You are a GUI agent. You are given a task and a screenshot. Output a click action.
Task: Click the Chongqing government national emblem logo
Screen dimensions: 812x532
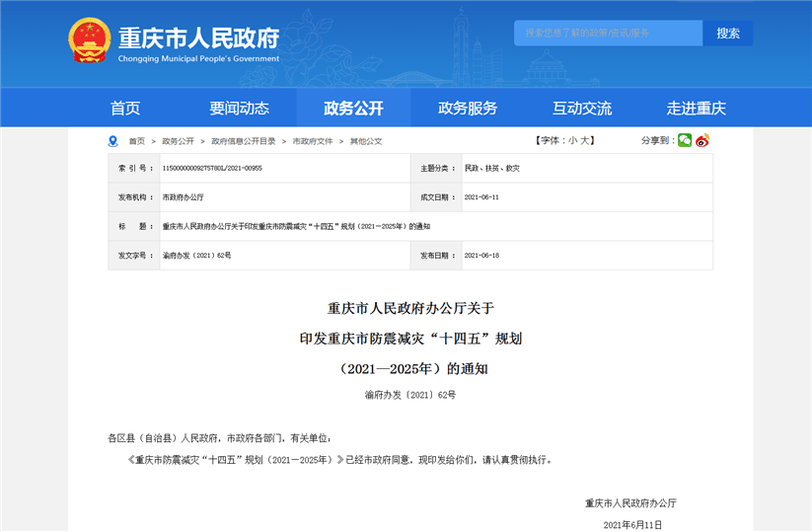[x=90, y=41]
